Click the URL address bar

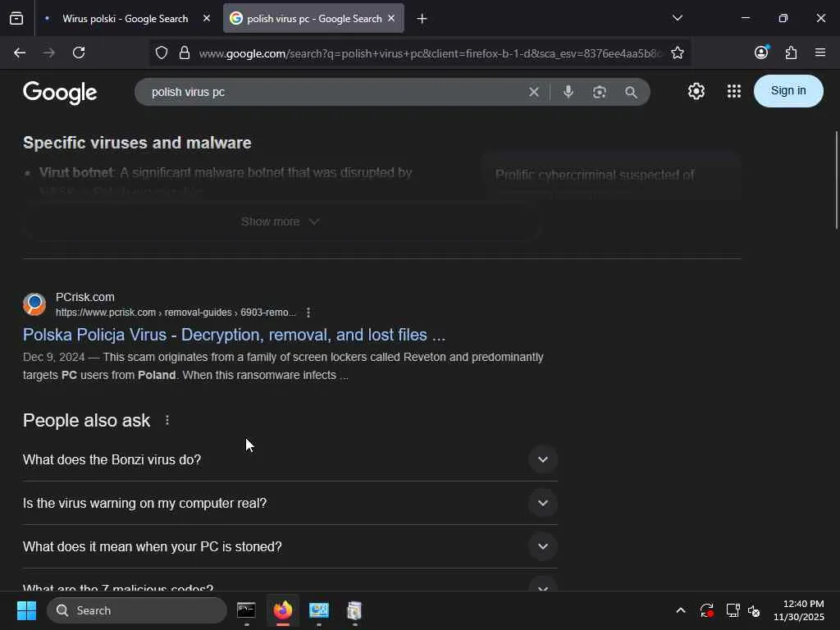pyautogui.click(x=430, y=53)
